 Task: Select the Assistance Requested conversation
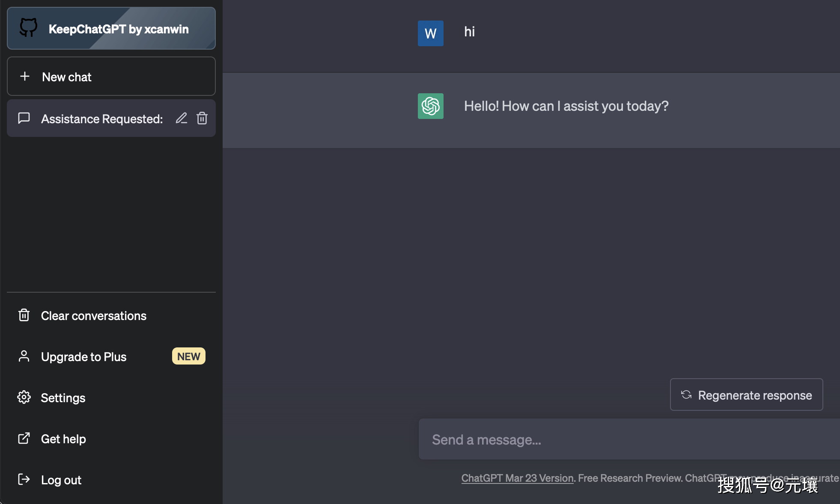[102, 119]
